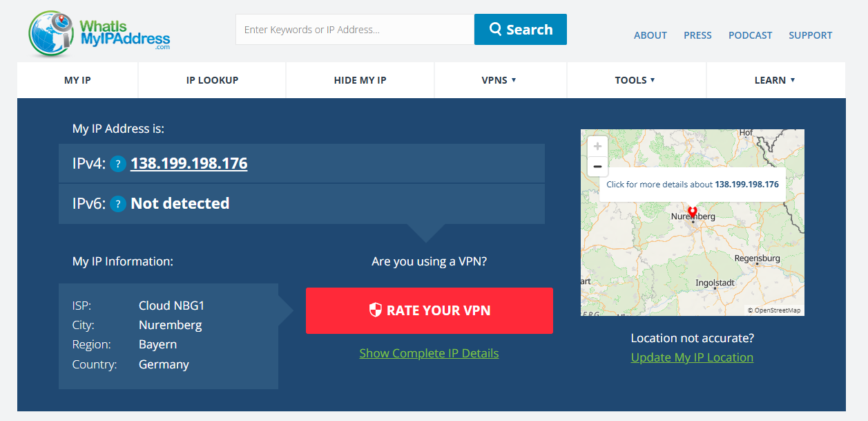This screenshot has height=421, width=868.
Task: Click the RATE YOUR VPN button
Action: [430, 310]
